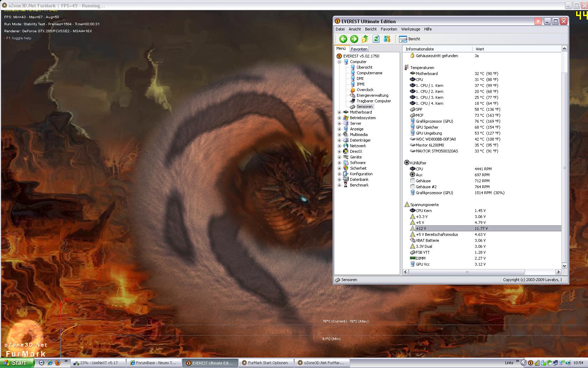This screenshot has width=588, height=368.
Task: Select the VBAT Batterie voltage row
Action: [482, 240]
